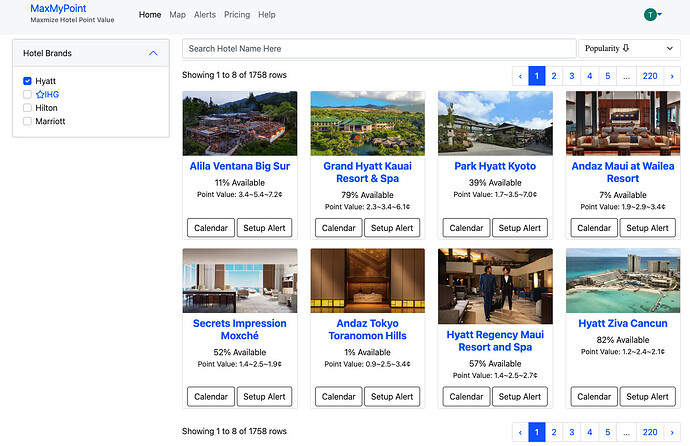Collapse the Hotel Brands panel chevron
The height and width of the screenshot is (446, 690).
point(153,53)
